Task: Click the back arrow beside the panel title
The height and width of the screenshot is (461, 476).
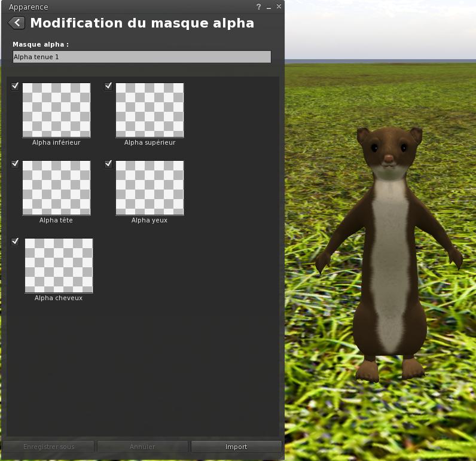Action: tap(17, 23)
